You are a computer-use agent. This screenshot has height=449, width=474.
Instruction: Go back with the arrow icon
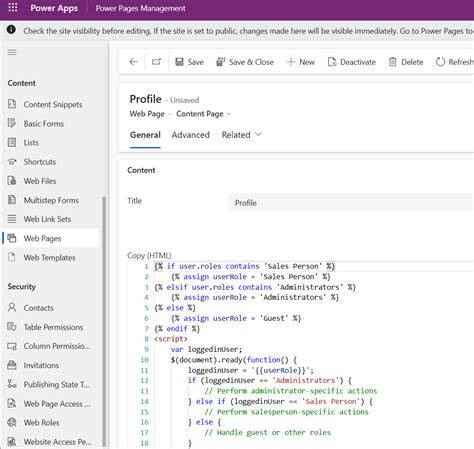click(134, 62)
